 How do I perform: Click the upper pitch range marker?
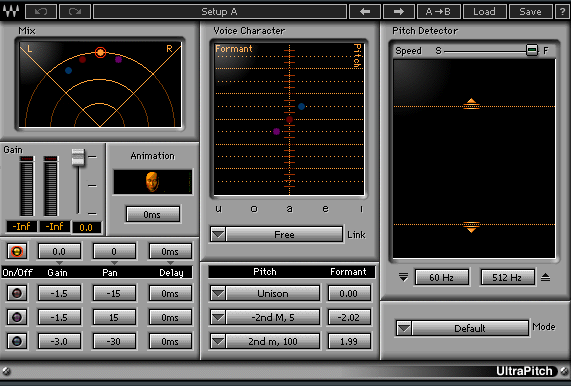pos(471,104)
